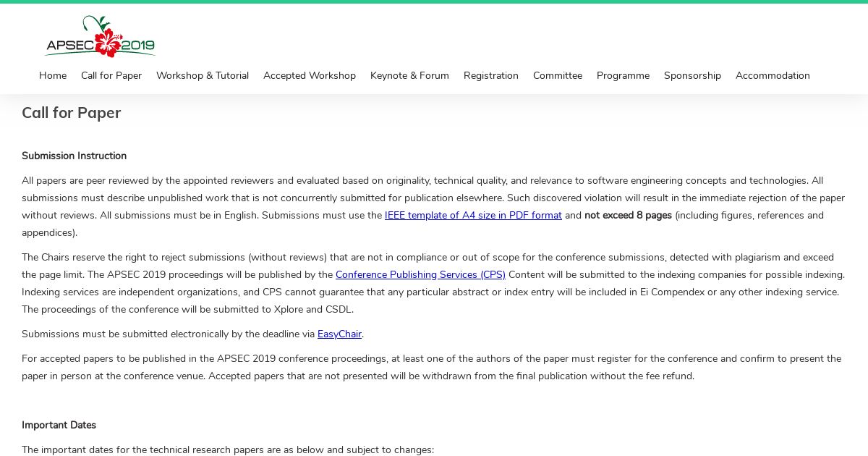
Task: Open IEEE template of A4 size link
Action: tap(473, 215)
